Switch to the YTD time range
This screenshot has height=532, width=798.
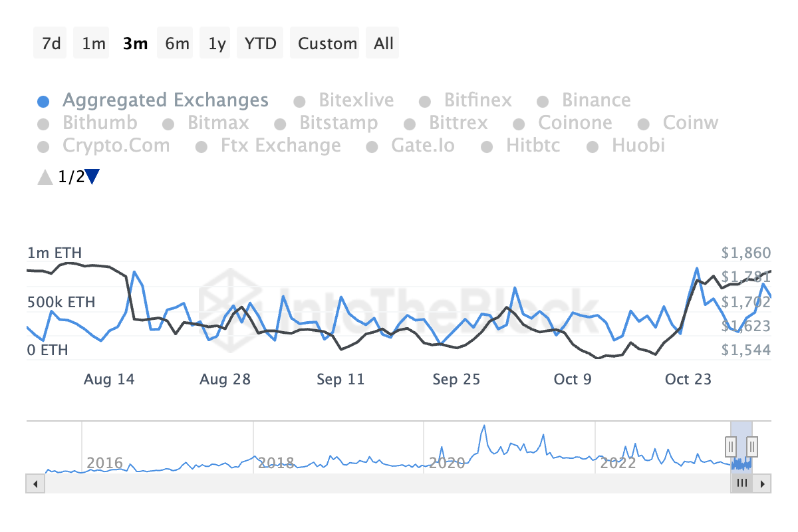(x=259, y=43)
